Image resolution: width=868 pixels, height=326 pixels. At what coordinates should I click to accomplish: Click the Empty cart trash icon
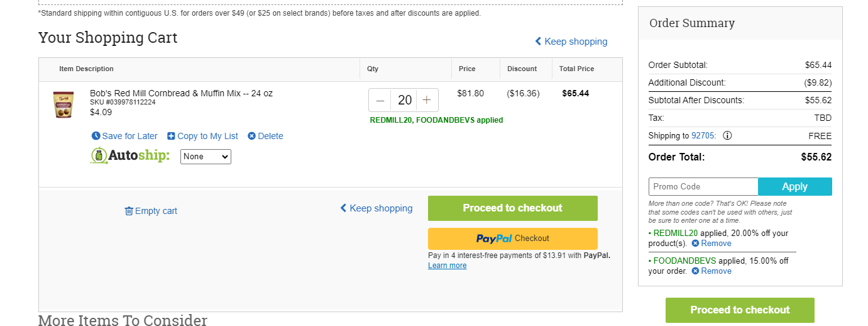[x=129, y=211]
